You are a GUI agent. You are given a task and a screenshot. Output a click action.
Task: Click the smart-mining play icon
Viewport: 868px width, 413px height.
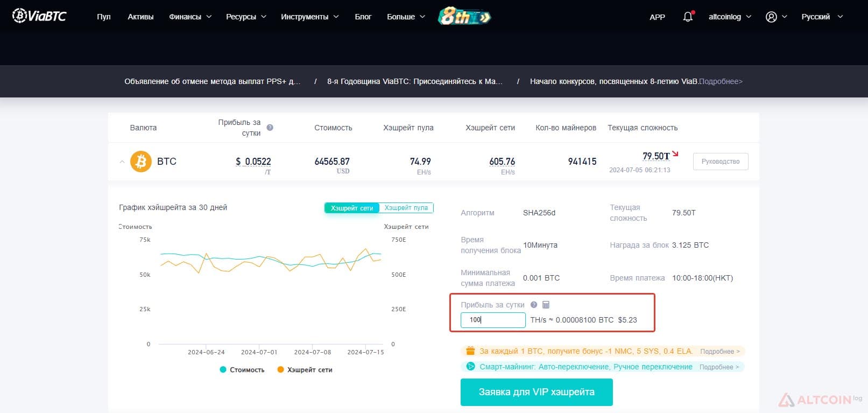(x=470, y=366)
